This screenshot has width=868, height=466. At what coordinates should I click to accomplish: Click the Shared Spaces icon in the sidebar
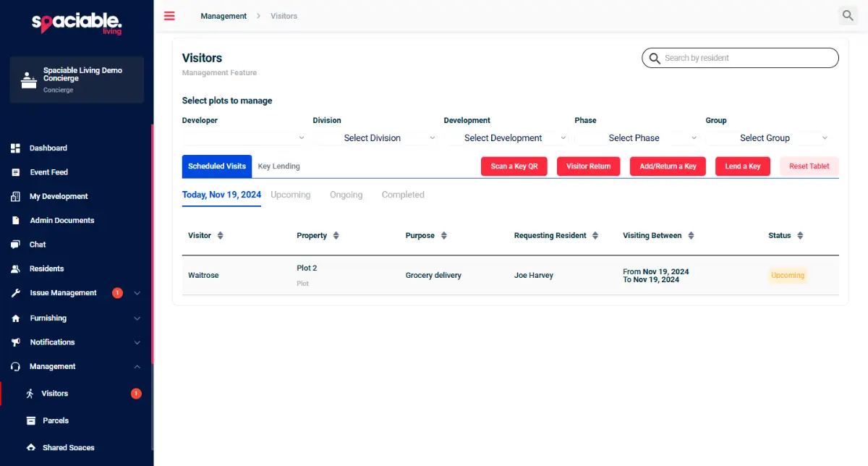(x=30, y=448)
